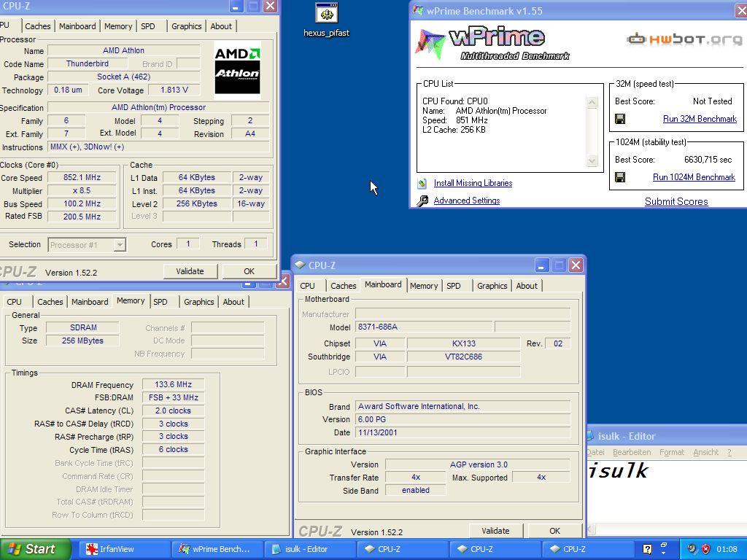Image resolution: width=747 pixels, height=560 pixels.
Task: Open Datei menu in isulk Editor
Action: click(x=595, y=452)
